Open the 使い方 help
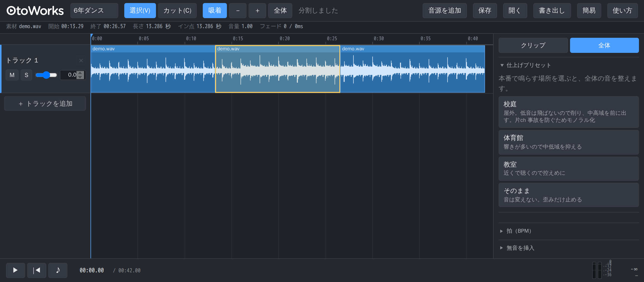Viewport: 644px width, 282px height. 622,11
